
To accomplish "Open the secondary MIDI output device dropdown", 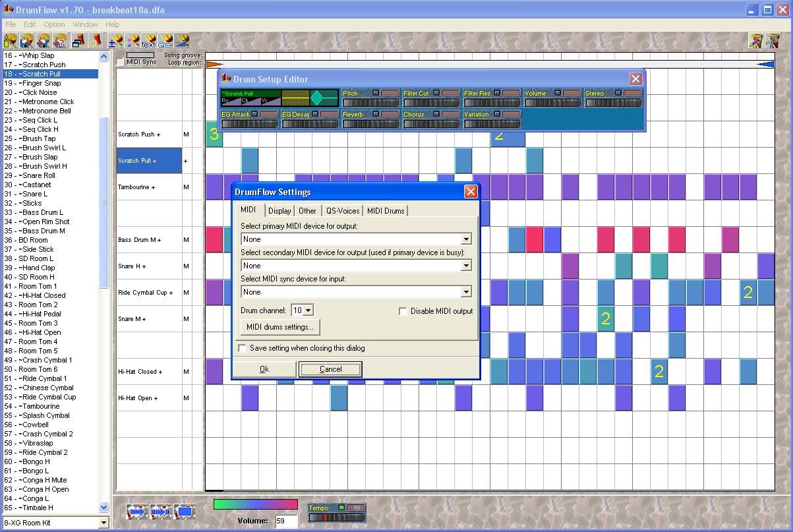I will [x=466, y=266].
